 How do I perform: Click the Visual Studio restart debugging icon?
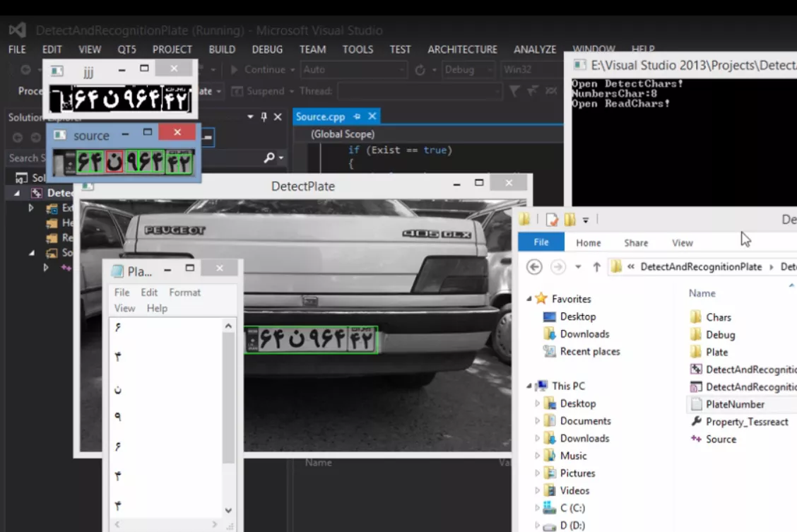click(420, 70)
